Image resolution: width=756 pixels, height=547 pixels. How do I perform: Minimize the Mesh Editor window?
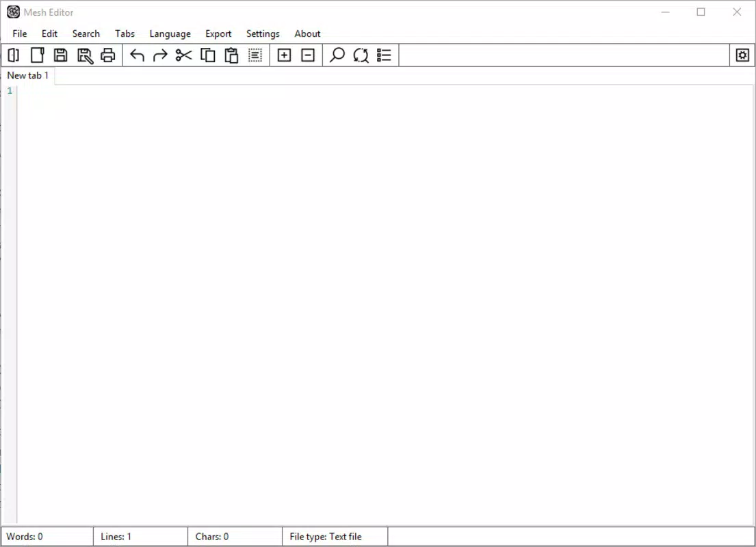(666, 12)
